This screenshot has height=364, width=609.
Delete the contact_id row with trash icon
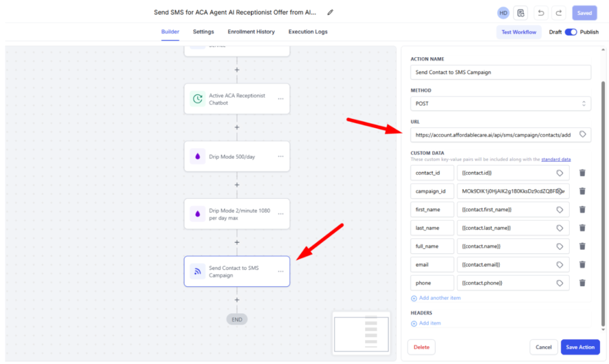pos(582,172)
